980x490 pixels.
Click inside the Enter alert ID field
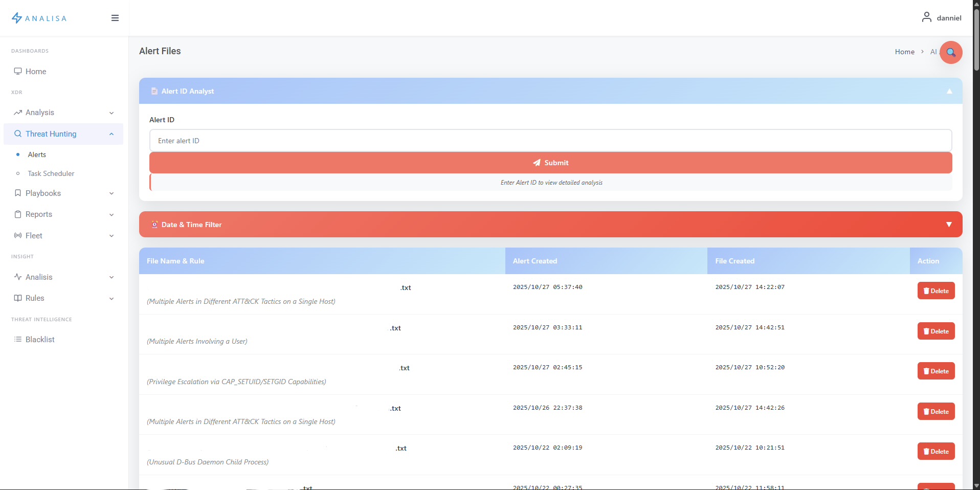[x=550, y=140]
